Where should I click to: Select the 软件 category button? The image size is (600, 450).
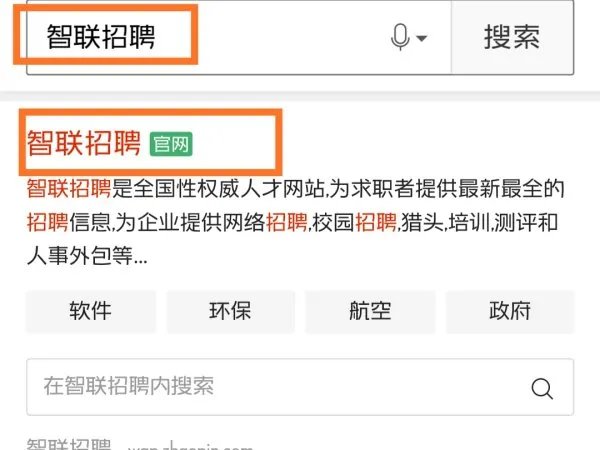coord(91,311)
